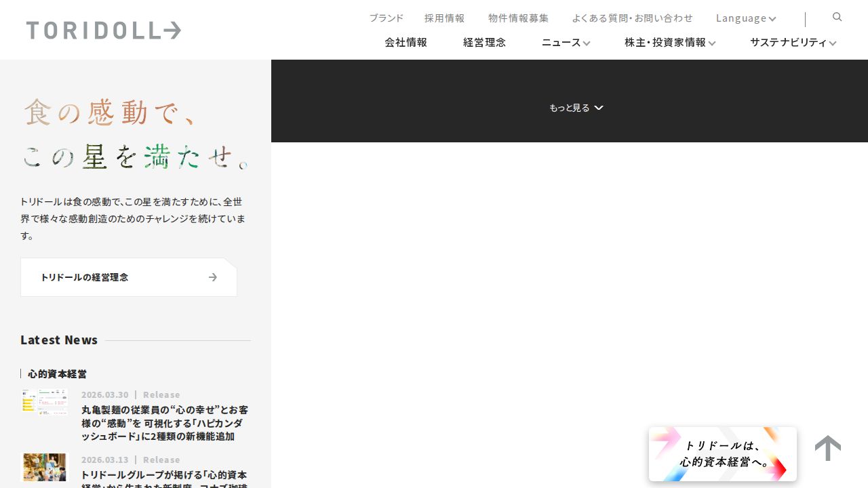868x488 pixels.
Task: Expand the ニュース menu chevron
Action: (x=587, y=43)
